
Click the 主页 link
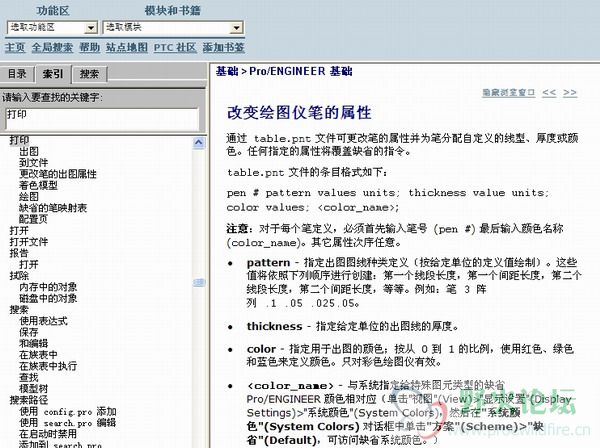pyautogui.click(x=15, y=47)
